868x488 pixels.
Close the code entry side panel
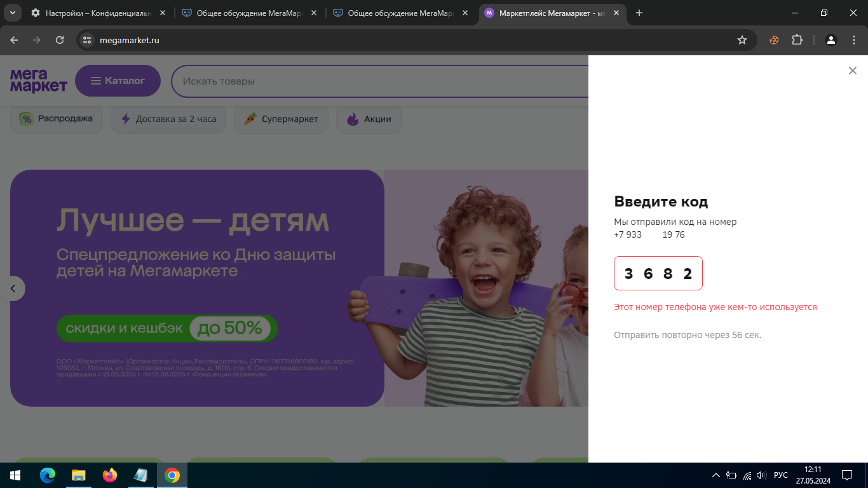click(x=853, y=71)
